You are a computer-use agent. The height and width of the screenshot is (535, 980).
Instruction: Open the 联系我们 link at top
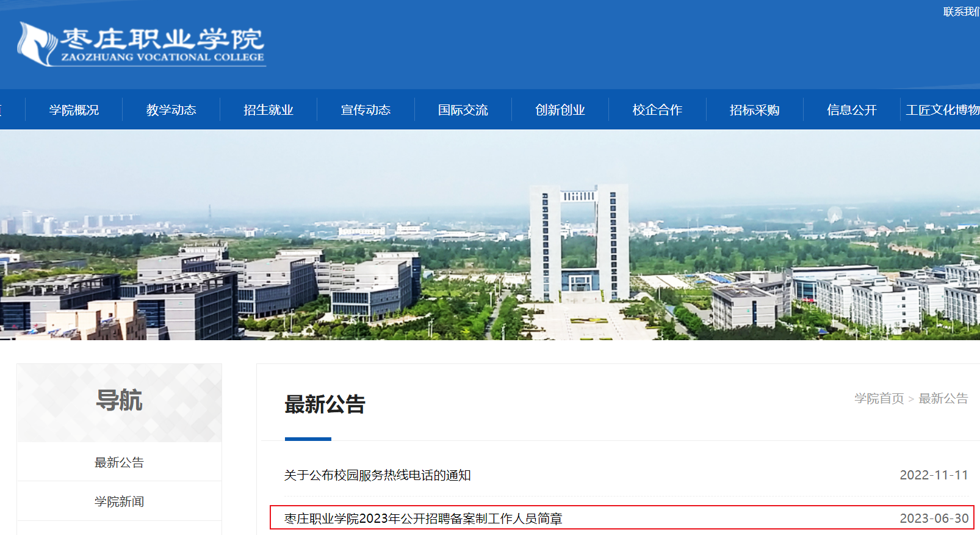click(962, 12)
